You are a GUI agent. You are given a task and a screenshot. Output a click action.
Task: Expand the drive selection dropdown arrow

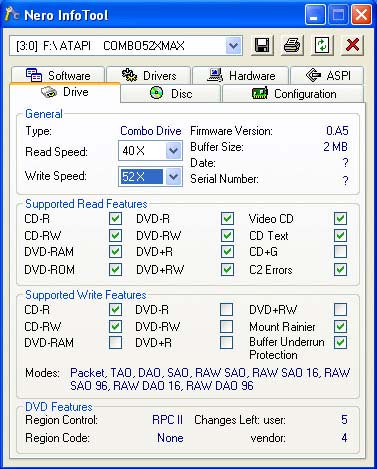click(x=234, y=45)
